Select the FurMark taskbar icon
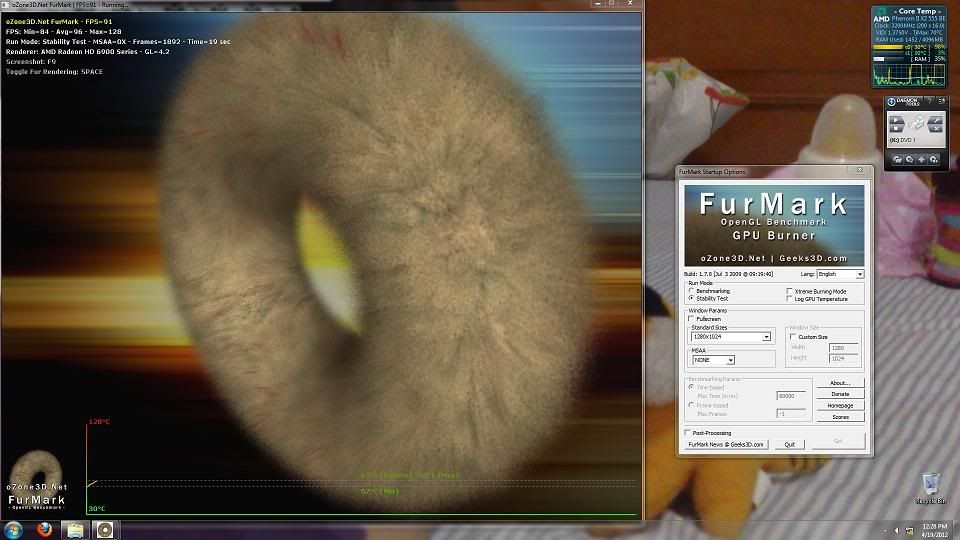This screenshot has height=540, width=960. pyautogui.click(x=105, y=530)
